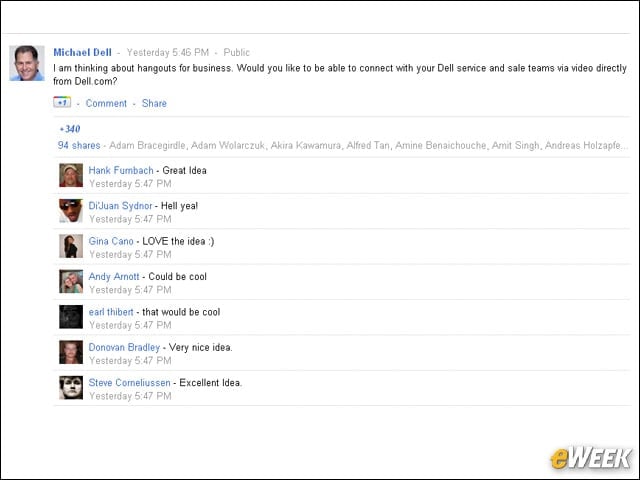Click the timestamp under earl thibert's comment
Image resolution: width=640 pixels, height=480 pixels.
[130, 325]
